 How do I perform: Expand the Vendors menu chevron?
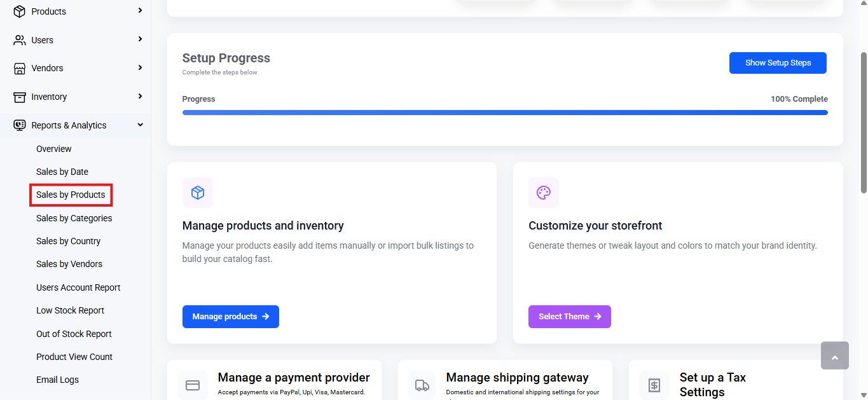coord(140,67)
